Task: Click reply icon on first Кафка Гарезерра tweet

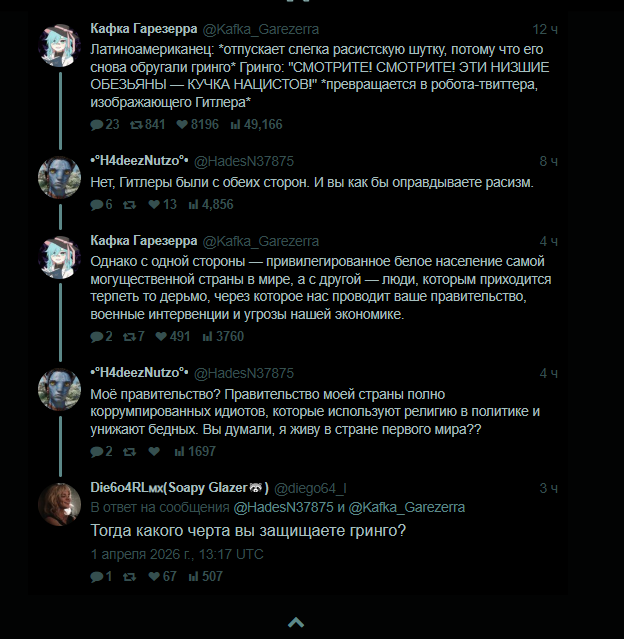Action: tap(97, 125)
